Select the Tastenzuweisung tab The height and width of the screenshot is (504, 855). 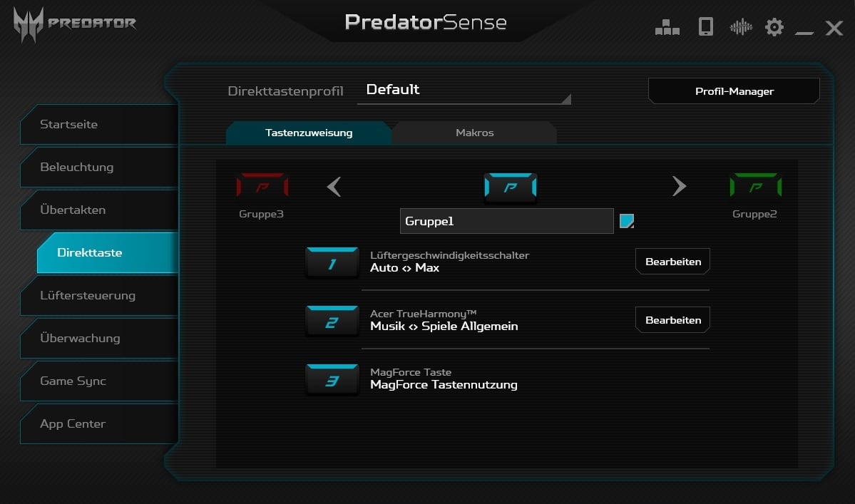[x=309, y=133]
